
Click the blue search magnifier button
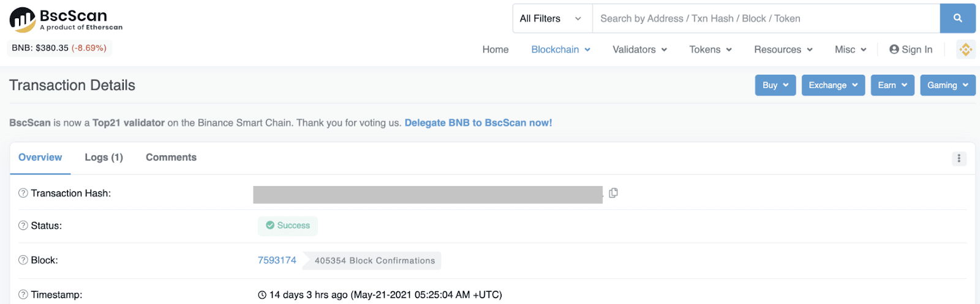coord(957,18)
